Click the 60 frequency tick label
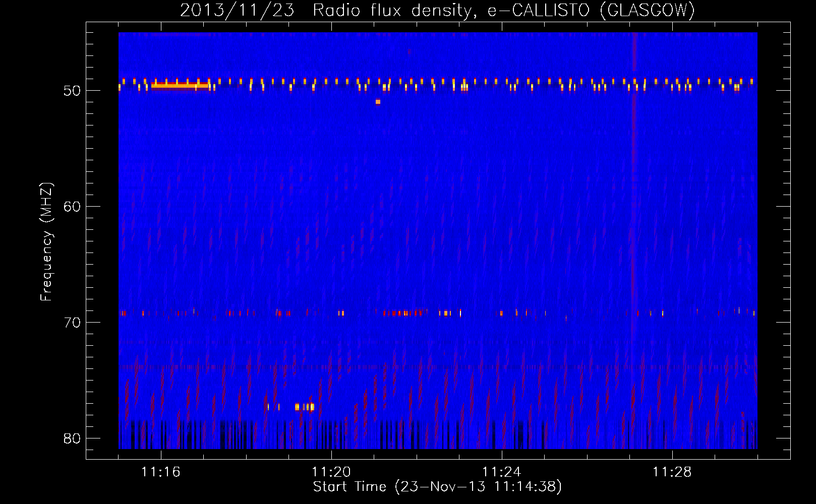Image resolution: width=816 pixels, height=504 pixels. 72,207
